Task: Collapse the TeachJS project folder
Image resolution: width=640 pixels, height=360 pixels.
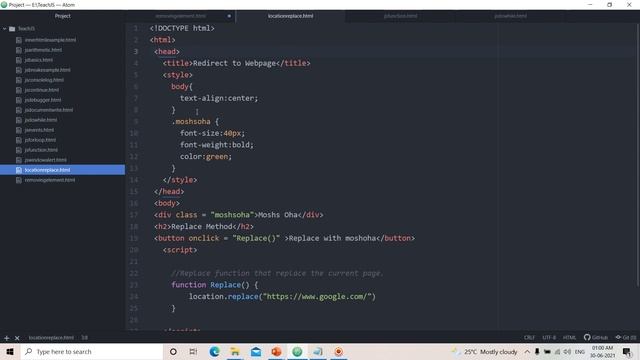Action: click(x=4, y=29)
